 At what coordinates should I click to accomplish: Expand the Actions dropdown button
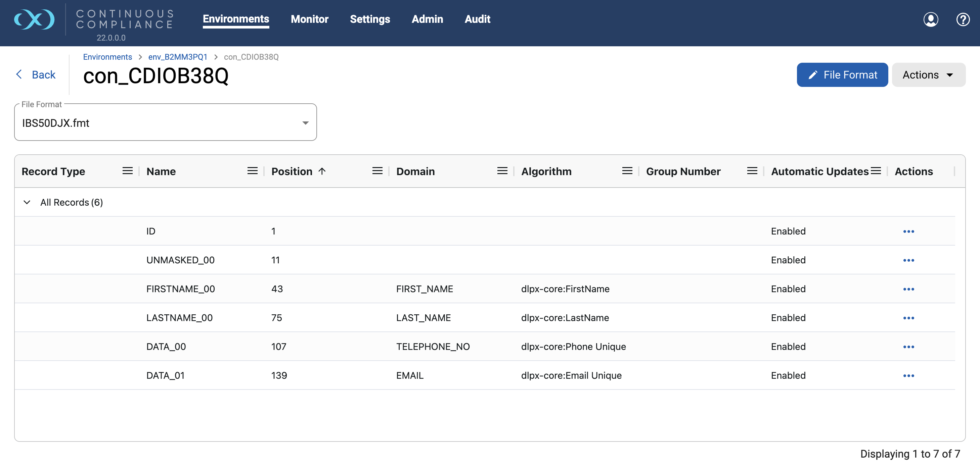pos(928,75)
